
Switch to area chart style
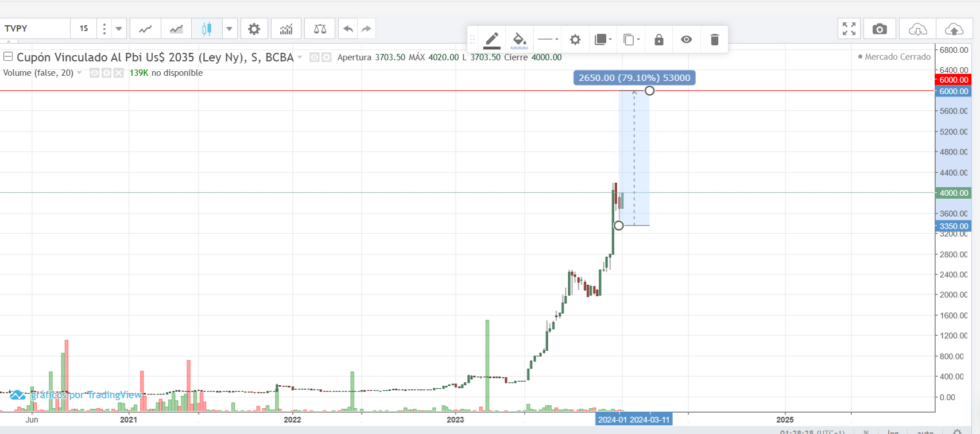[176, 29]
